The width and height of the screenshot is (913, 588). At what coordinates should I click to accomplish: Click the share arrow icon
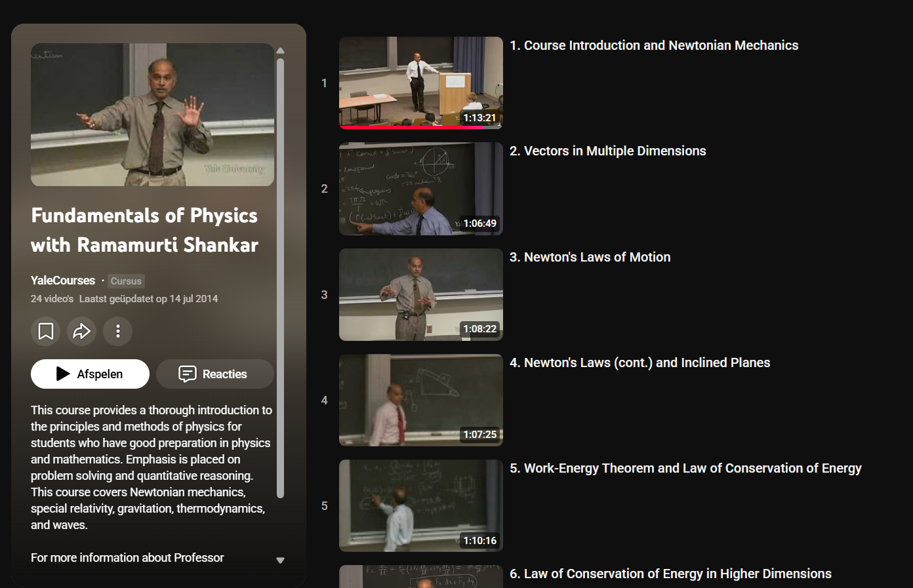[81, 332]
